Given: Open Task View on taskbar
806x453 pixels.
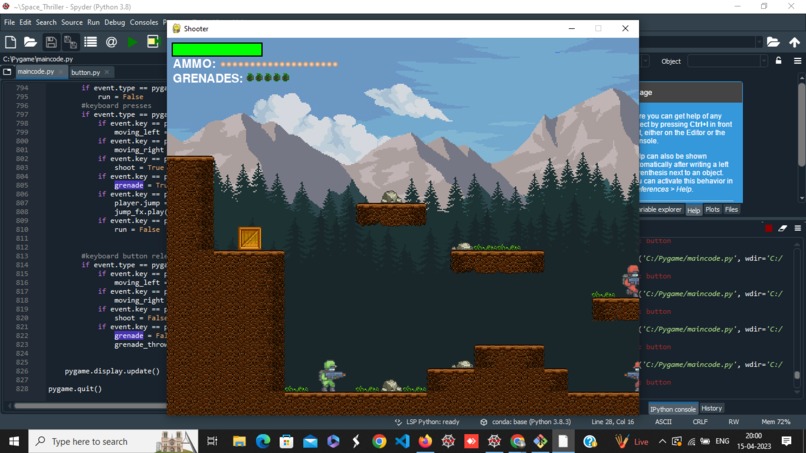Looking at the screenshot, I should point(212,441).
